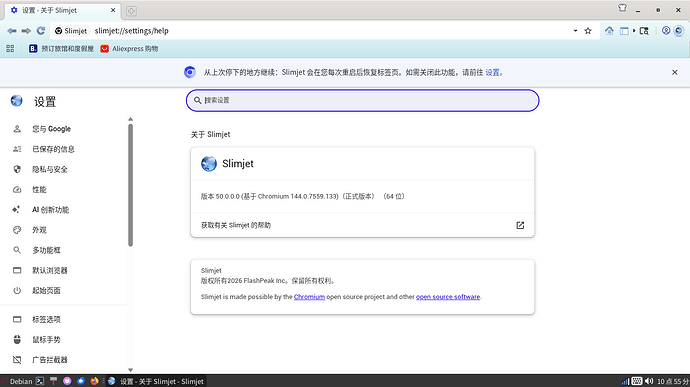Viewport: 690px width, 387px height.
Task: Click the external link icon beside help row
Action: (x=520, y=225)
